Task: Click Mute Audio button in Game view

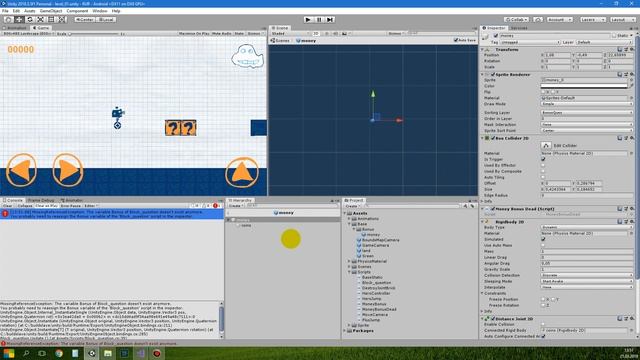Action: pos(222,33)
